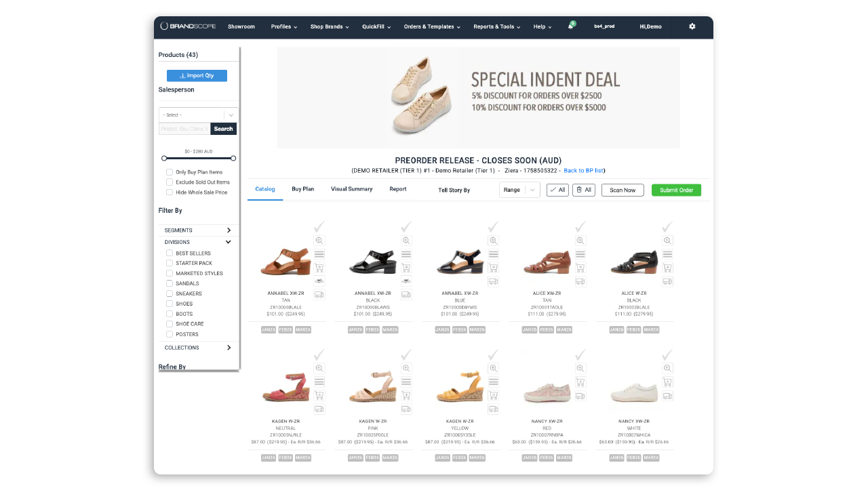
Task: Follow the Back to BP list link
Action: click(x=584, y=171)
